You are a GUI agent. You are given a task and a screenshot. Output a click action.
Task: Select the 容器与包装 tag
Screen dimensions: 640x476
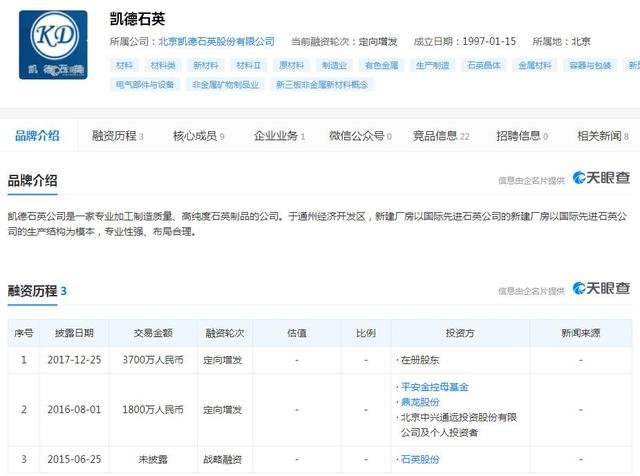[590, 65]
